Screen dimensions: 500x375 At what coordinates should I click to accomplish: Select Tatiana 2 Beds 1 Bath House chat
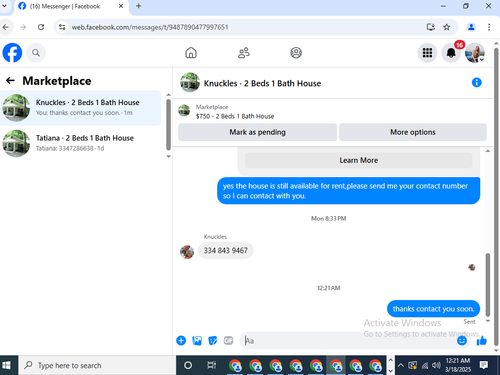coord(80,143)
